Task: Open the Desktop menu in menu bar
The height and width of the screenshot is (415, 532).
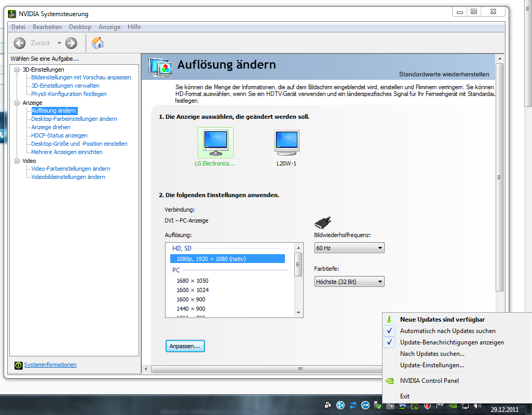Action: coord(80,27)
